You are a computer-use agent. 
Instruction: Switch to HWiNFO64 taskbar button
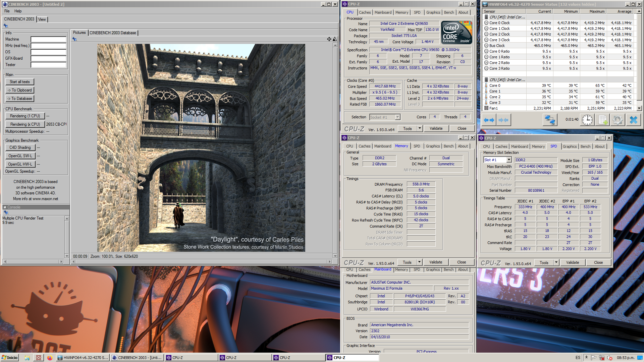point(83,358)
